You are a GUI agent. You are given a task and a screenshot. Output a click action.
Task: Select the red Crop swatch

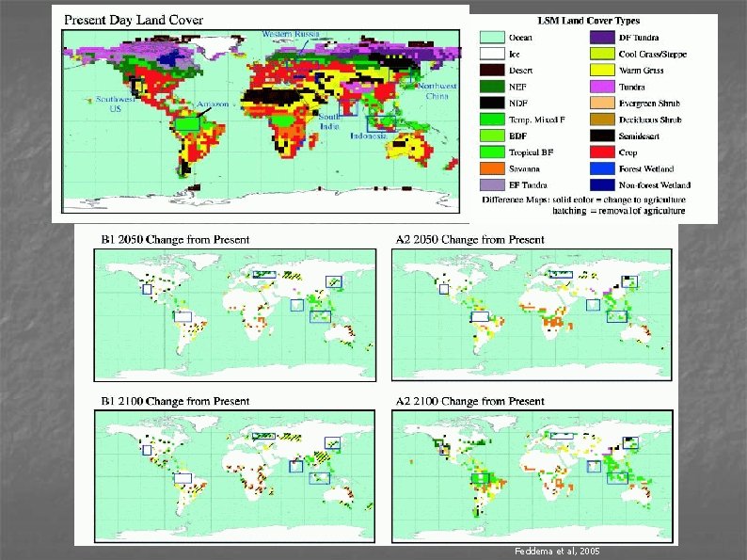[x=602, y=152]
